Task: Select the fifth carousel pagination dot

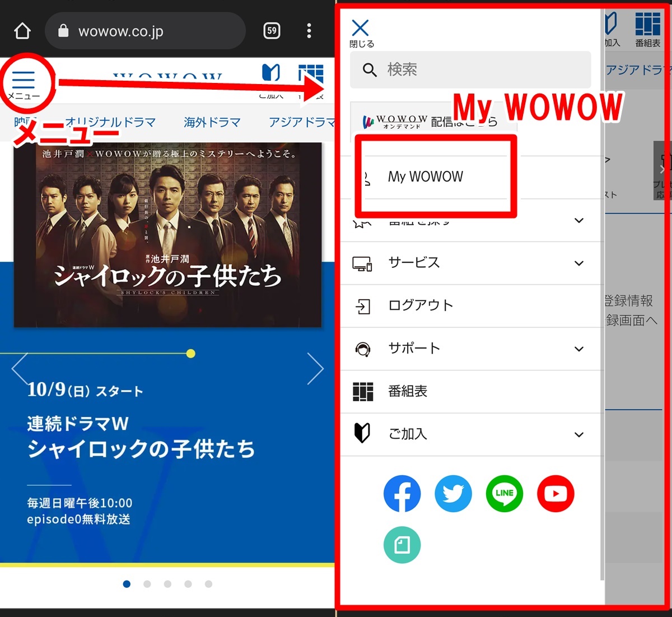Action: pyautogui.click(x=208, y=584)
